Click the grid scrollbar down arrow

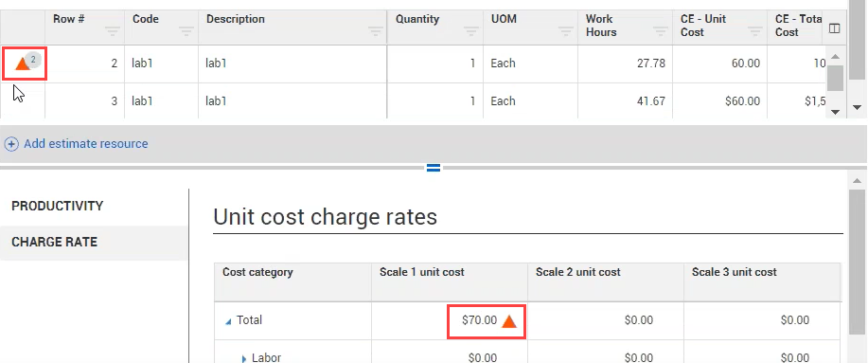[x=835, y=112]
